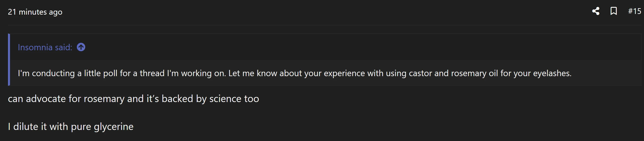Jump to quoted post via up-arrow icon
The image size is (644, 141).
81,47
